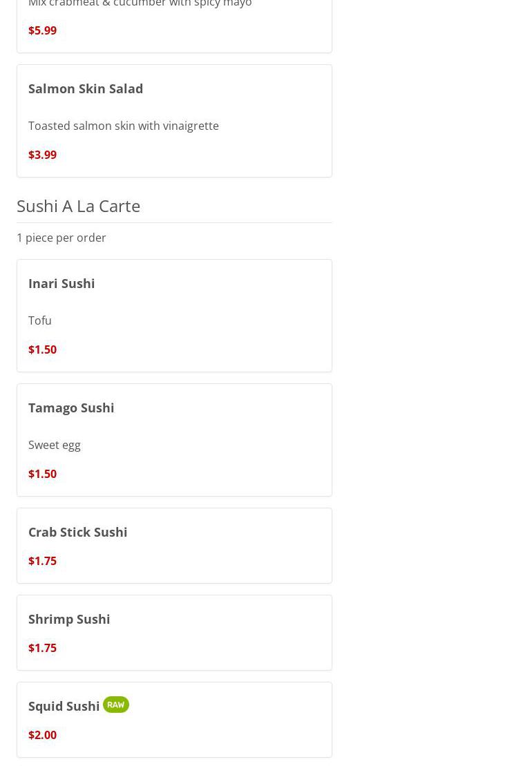The height and width of the screenshot is (766, 532).
Task: Click the "Toasted salmon skin with vinaigrette" description
Action: [123, 126]
